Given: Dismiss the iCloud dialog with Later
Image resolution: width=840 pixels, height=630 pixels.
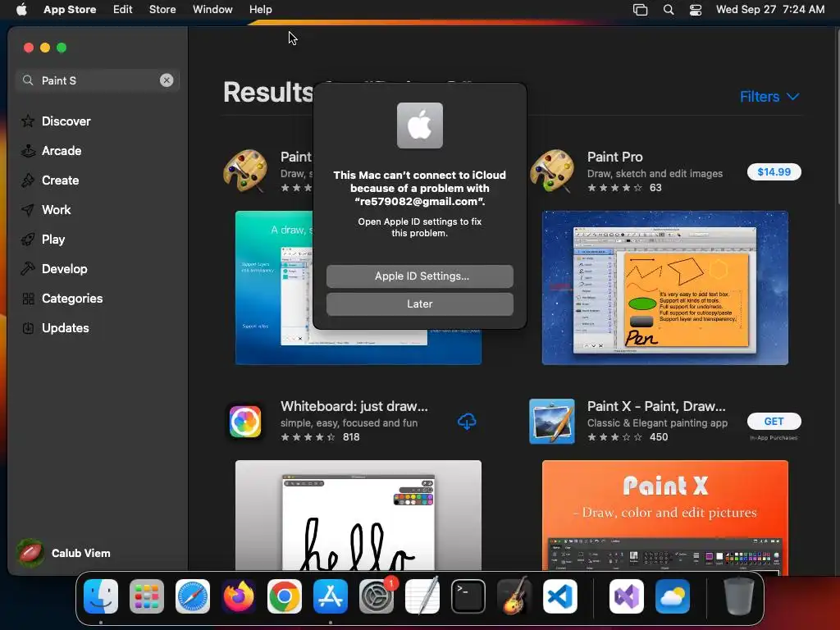Looking at the screenshot, I should click(419, 304).
